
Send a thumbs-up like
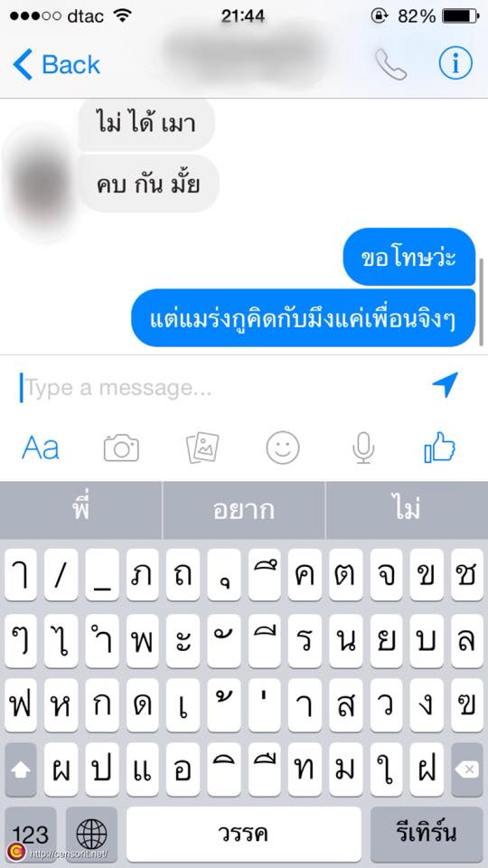440,446
